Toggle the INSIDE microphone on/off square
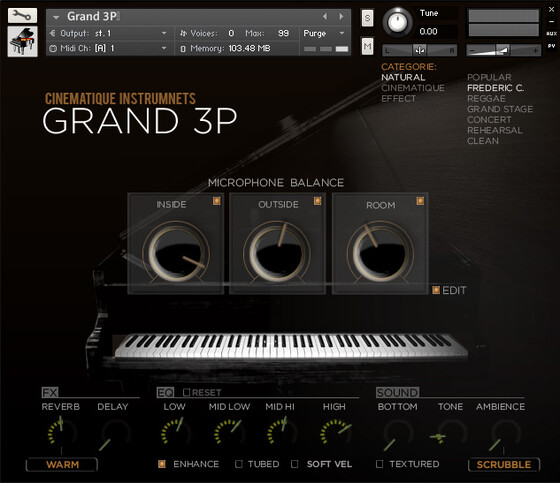The width and height of the screenshot is (560, 483). click(x=216, y=201)
